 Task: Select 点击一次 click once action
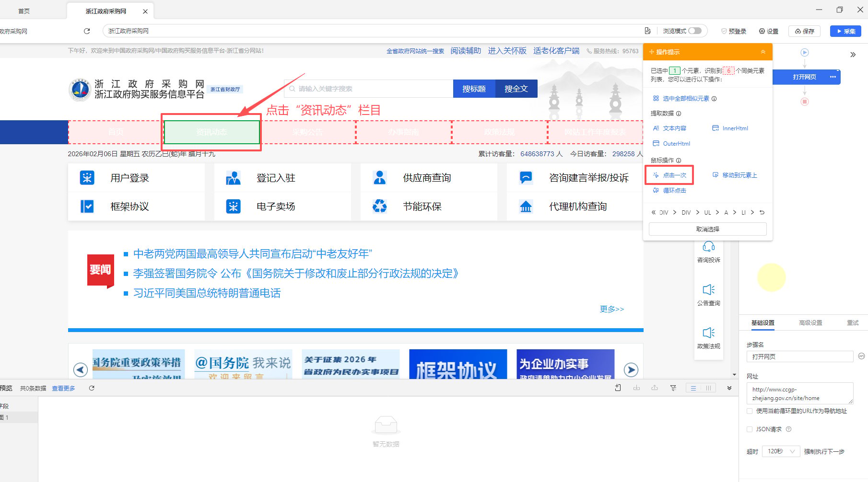669,175
